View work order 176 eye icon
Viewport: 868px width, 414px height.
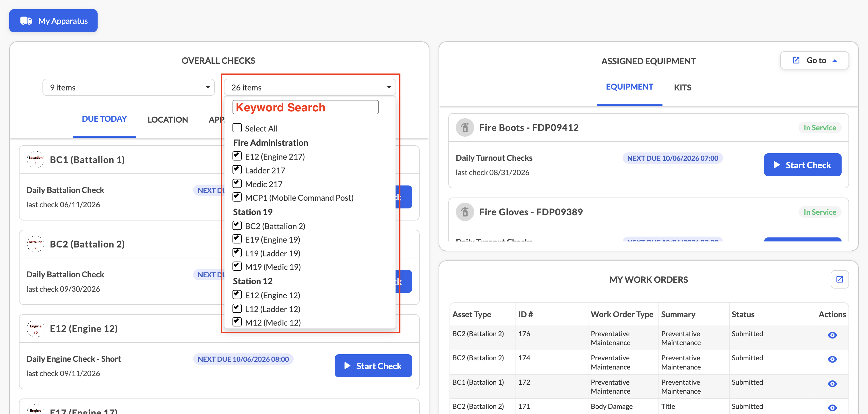pos(832,335)
